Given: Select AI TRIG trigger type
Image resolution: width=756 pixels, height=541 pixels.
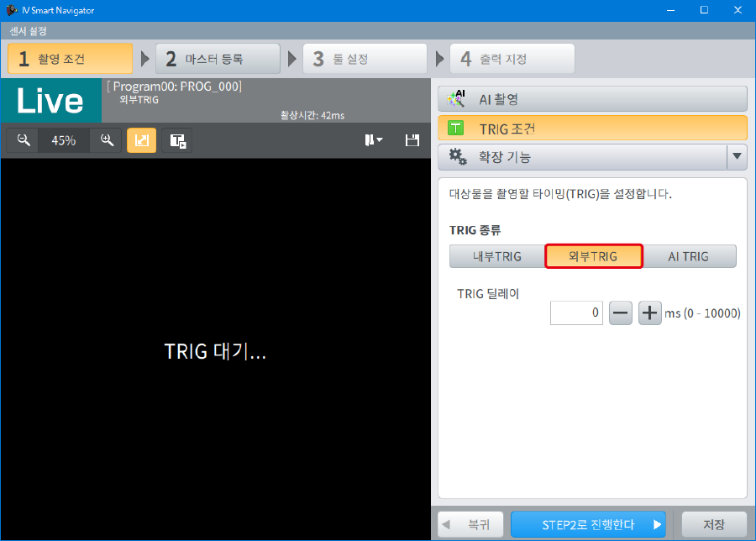Looking at the screenshot, I should click(x=689, y=256).
